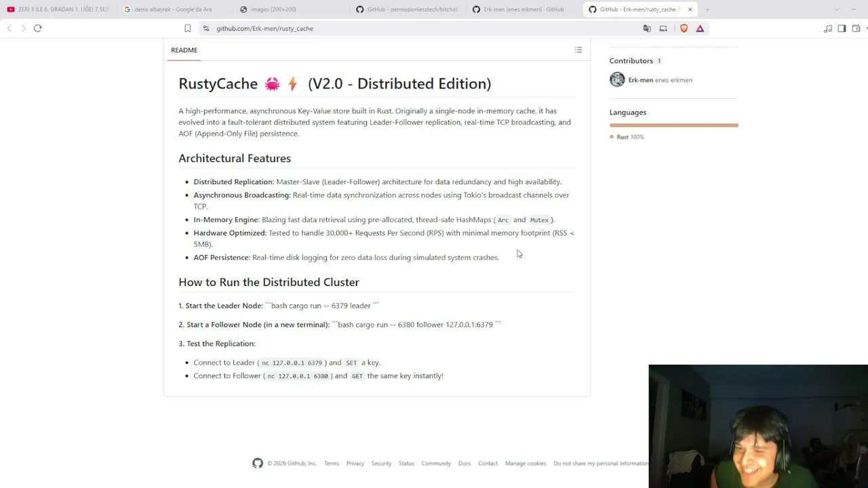Click the 'nc 127.0.0.1 6379' code snippet
Image resolution: width=868 pixels, height=488 pixels.
click(x=292, y=363)
